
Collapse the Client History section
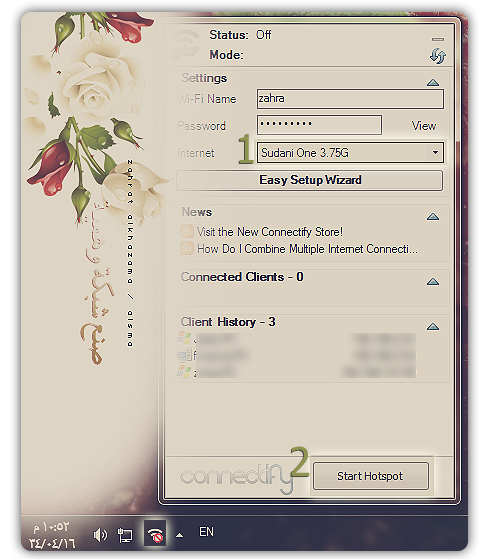tap(433, 327)
